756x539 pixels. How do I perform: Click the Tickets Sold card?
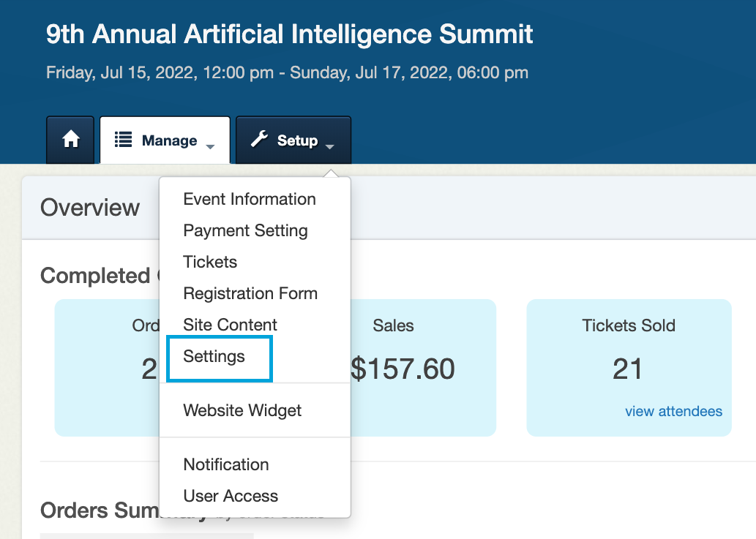coord(629,368)
